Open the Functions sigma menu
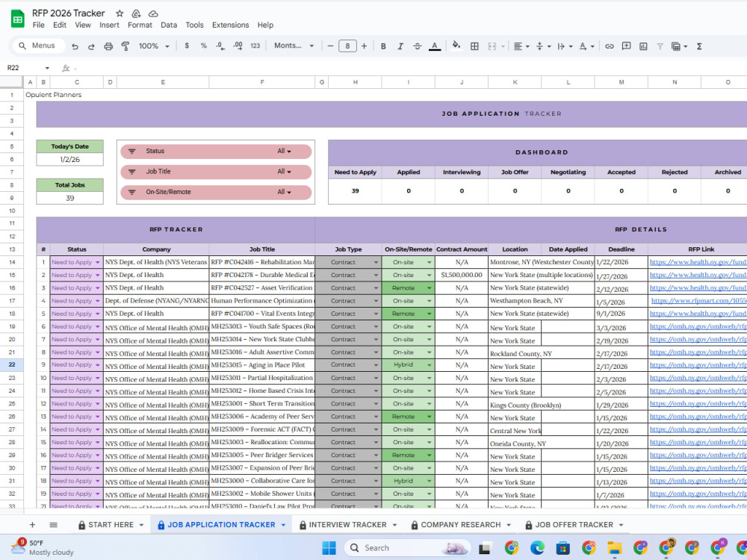The height and width of the screenshot is (560, 747). pyautogui.click(x=699, y=46)
